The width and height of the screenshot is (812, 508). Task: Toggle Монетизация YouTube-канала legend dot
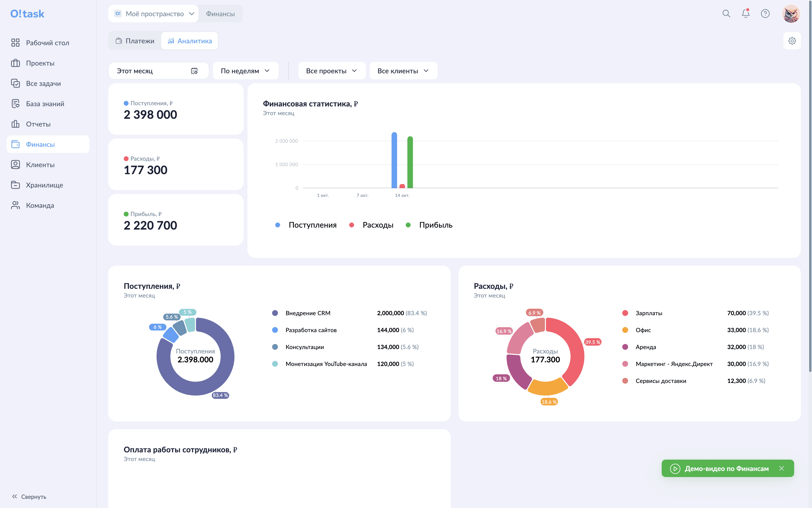tap(275, 364)
